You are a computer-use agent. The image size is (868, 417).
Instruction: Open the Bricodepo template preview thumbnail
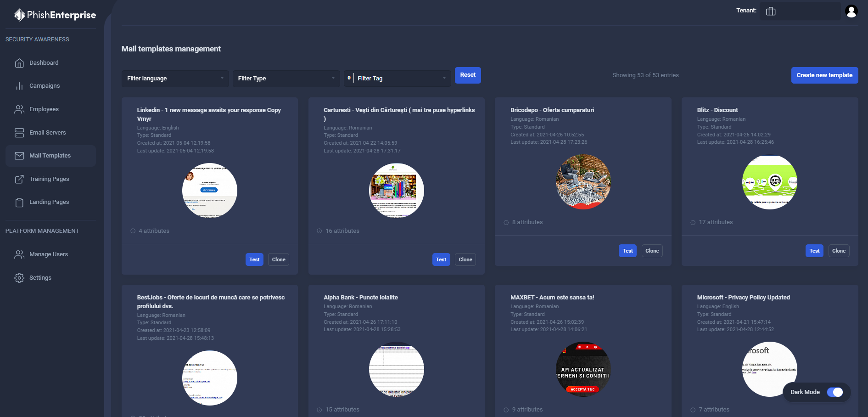pyautogui.click(x=583, y=182)
